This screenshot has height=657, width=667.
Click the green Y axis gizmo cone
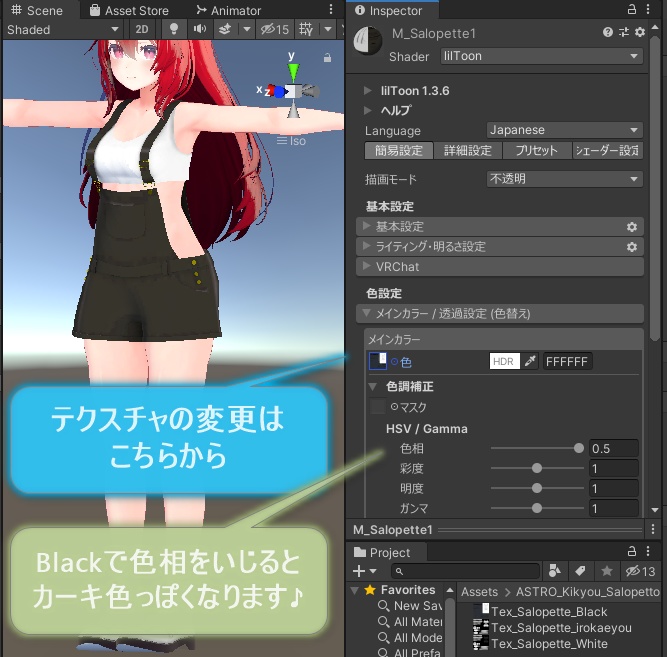pos(293,71)
